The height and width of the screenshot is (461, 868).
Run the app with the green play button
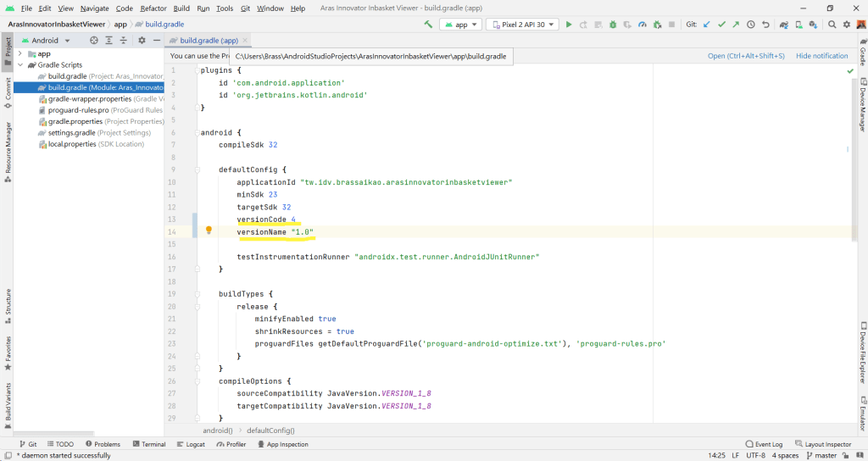(569, 25)
